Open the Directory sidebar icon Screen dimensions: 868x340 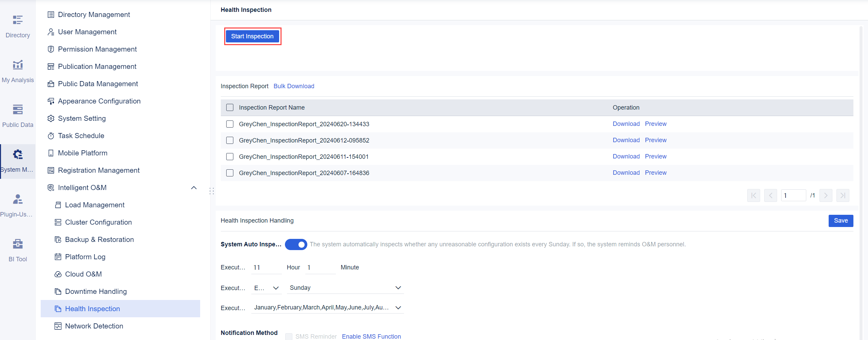(x=18, y=26)
